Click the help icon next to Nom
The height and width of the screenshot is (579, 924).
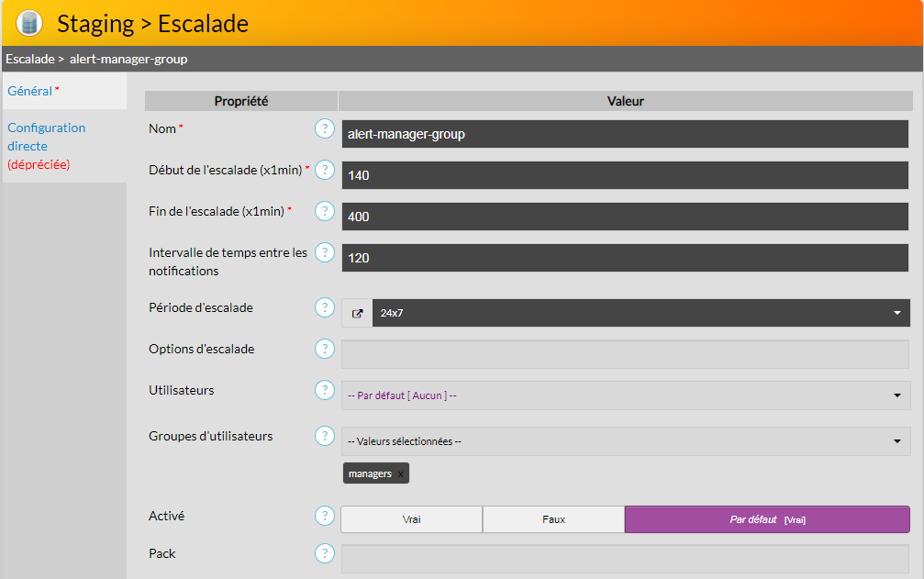tap(324, 128)
